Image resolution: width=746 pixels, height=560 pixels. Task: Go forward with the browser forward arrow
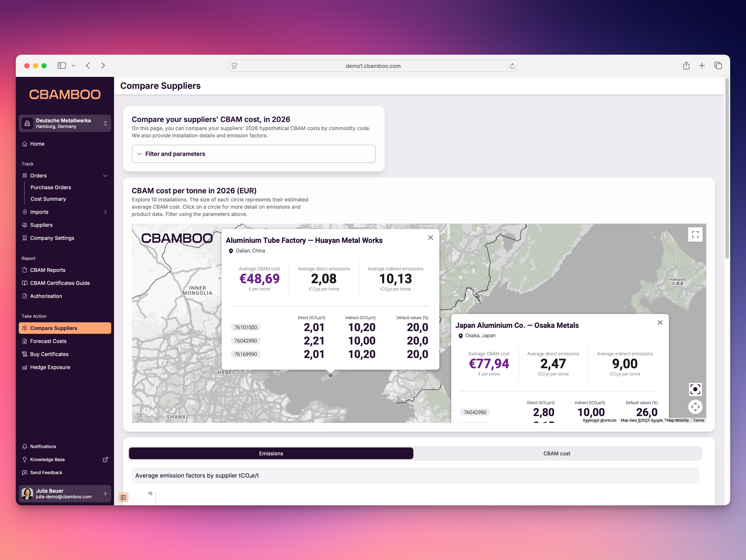pyautogui.click(x=103, y=65)
